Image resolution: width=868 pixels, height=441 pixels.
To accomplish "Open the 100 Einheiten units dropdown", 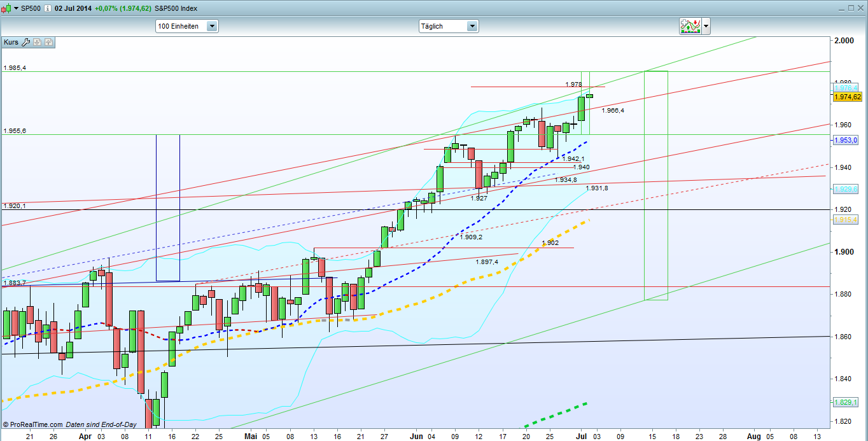I will [x=187, y=26].
